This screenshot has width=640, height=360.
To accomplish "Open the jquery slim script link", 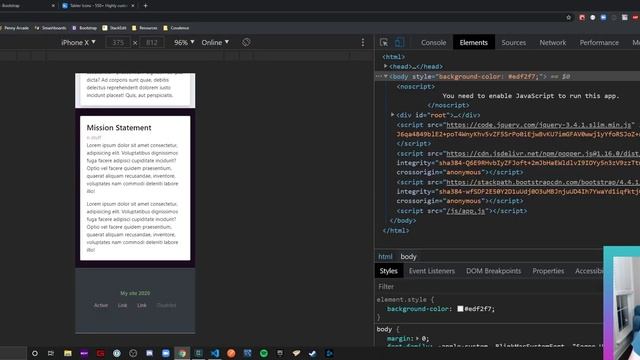I will tap(539, 125).
